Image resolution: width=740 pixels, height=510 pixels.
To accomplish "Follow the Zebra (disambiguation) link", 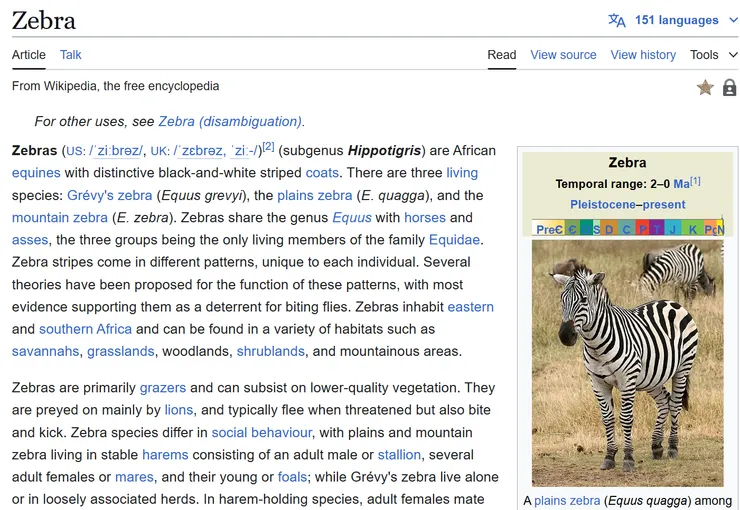I will point(231,121).
